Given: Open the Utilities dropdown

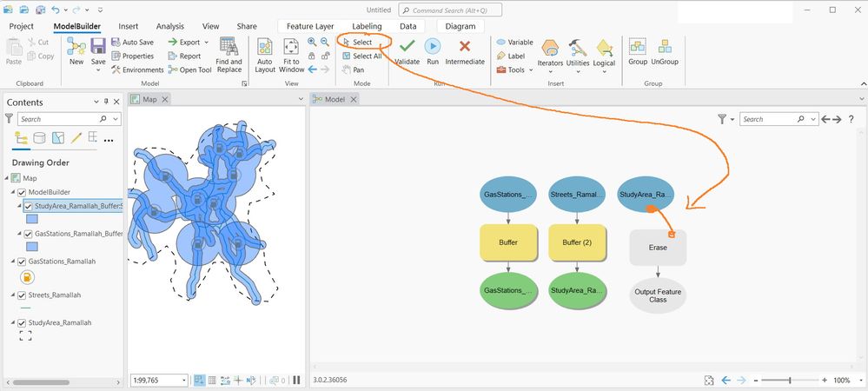Looking at the screenshot, I should coord(578,71).
